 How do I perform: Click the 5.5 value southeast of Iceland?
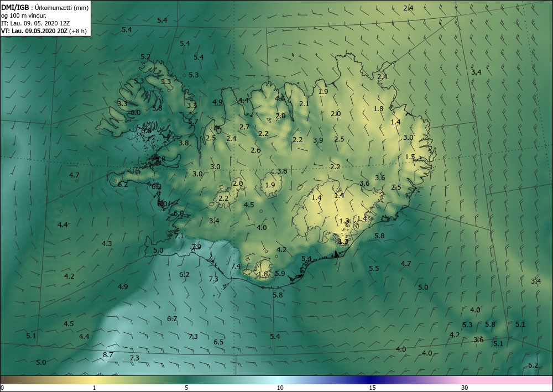pyautogui.click(x=374, y=269)
